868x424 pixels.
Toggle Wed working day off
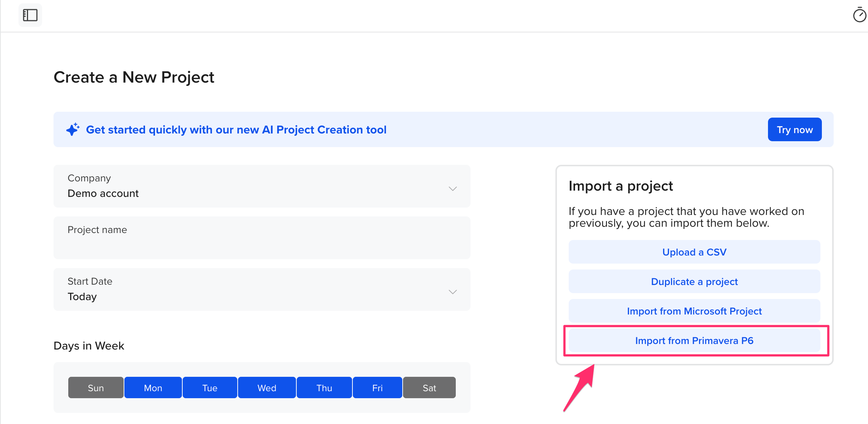click(x=267, y=387)
